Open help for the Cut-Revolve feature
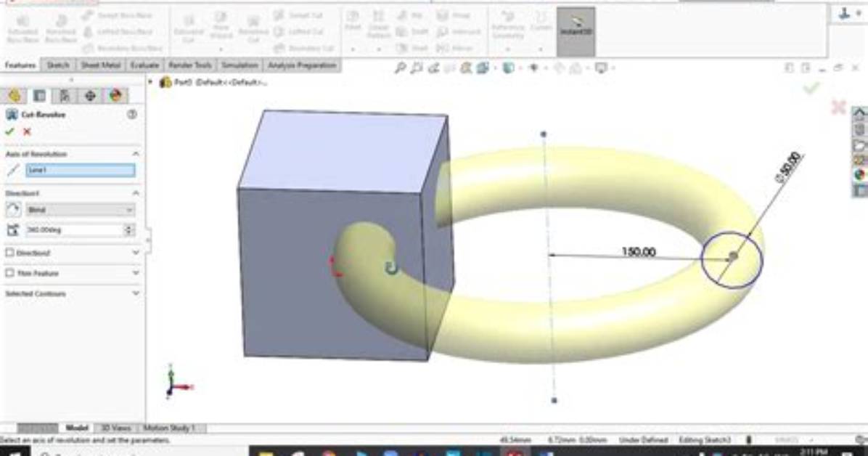The width and height of the screenshot is (868, 456). [132, 114]
